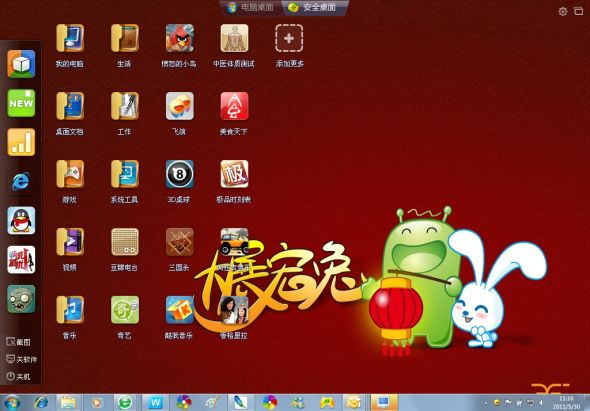Viewport: 590px width, 411px height.
Task: Click the 关机 shutdown button
Action: [x=18, y=376]
